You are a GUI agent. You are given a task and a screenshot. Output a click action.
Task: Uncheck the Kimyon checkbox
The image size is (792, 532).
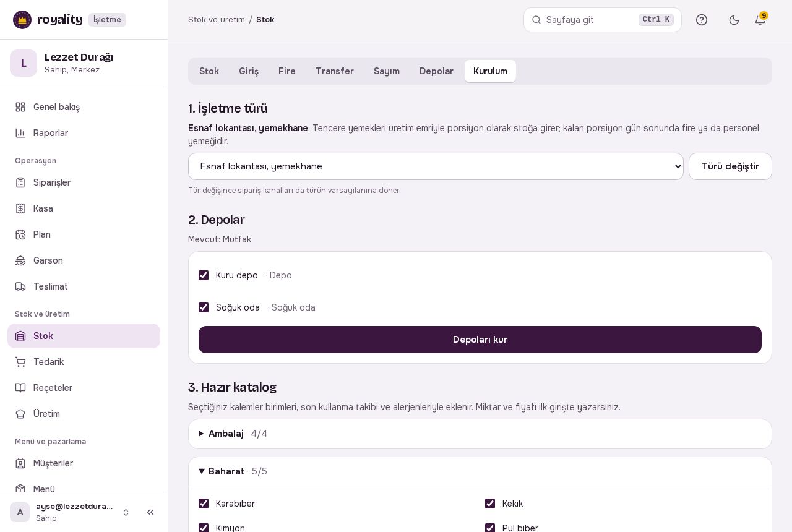[204, 528]
